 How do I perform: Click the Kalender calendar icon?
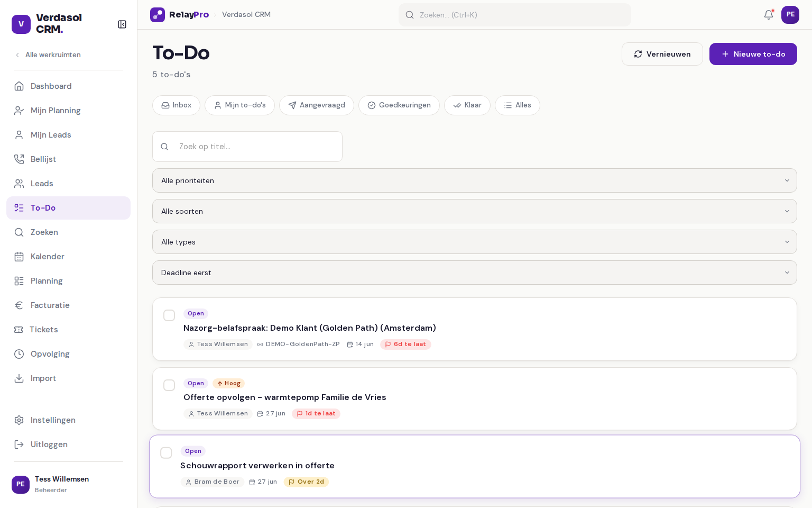click(x=19, y=257)
